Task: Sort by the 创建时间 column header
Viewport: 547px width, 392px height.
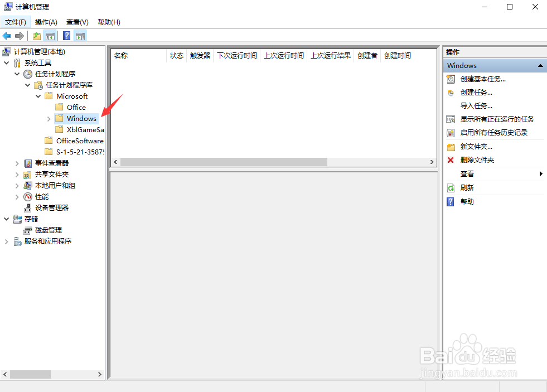Action: (398, 55)
